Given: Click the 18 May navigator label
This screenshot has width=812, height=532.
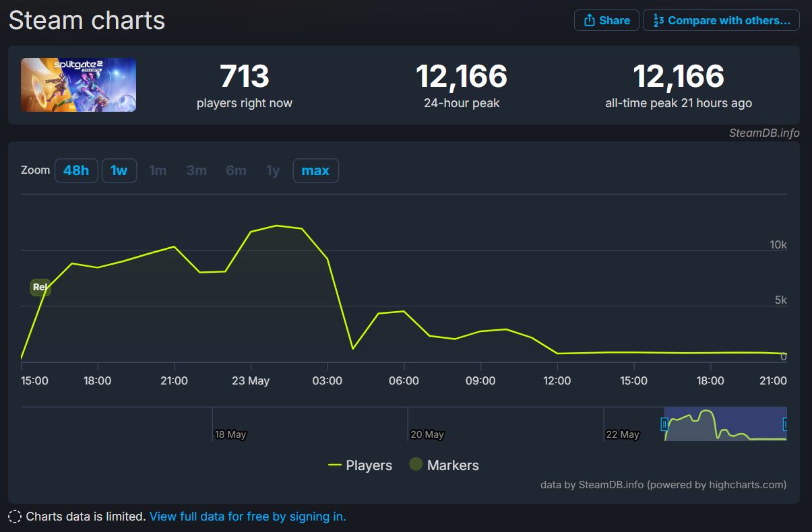Looking at the screenshot, I should point(230,434).
